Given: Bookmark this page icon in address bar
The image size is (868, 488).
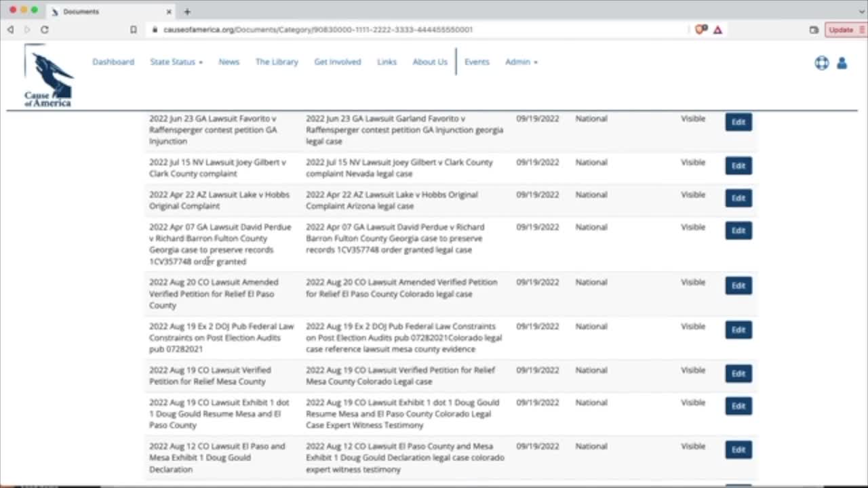Looking at the screenshot, I should (134, 30).
